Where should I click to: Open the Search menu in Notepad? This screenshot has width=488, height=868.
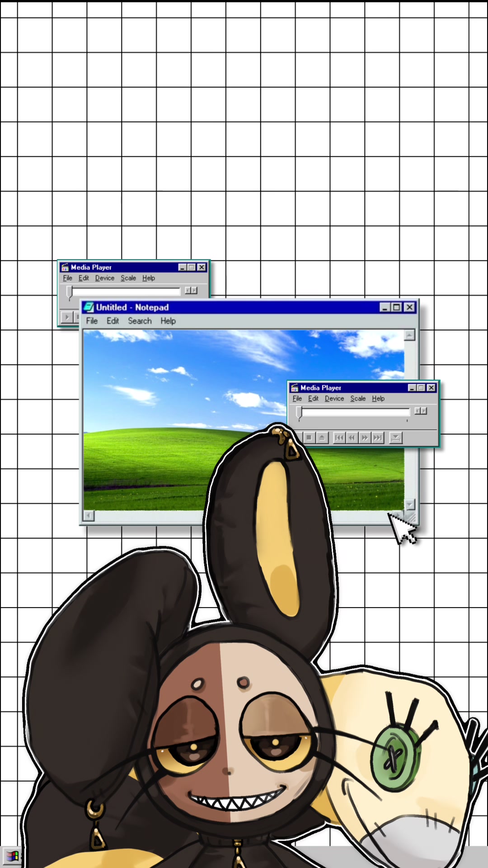pos(140,321)
